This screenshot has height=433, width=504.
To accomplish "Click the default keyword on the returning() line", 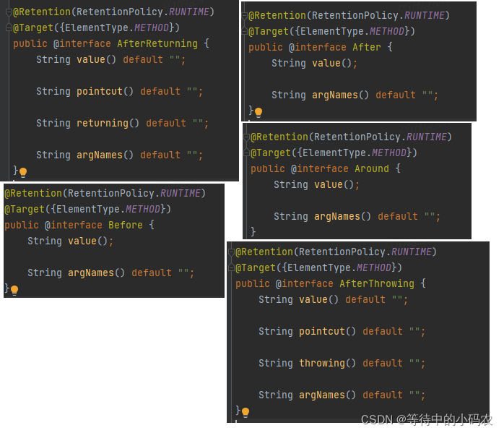I will (166, 123).
